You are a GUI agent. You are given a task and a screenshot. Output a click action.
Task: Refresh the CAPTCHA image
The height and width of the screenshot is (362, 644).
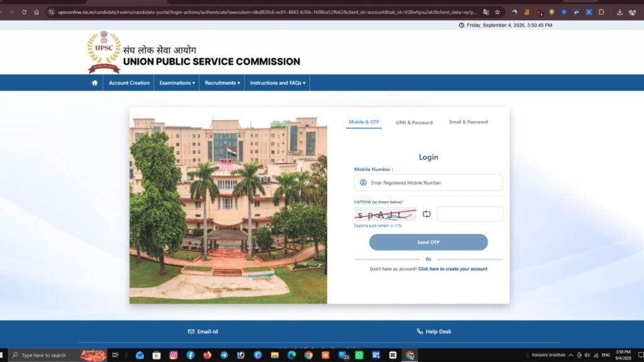(427, 214)
